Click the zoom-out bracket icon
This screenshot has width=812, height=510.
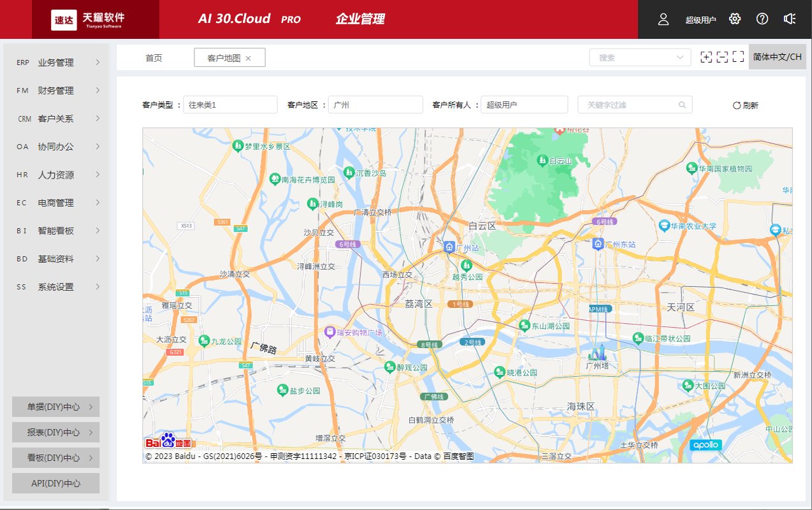pyautogui.click(x=722, y=56)
